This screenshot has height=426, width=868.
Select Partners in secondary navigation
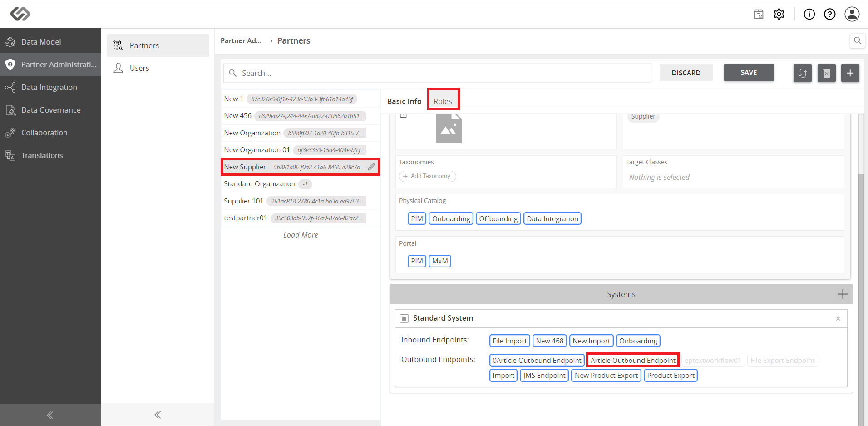pos(158,45)
